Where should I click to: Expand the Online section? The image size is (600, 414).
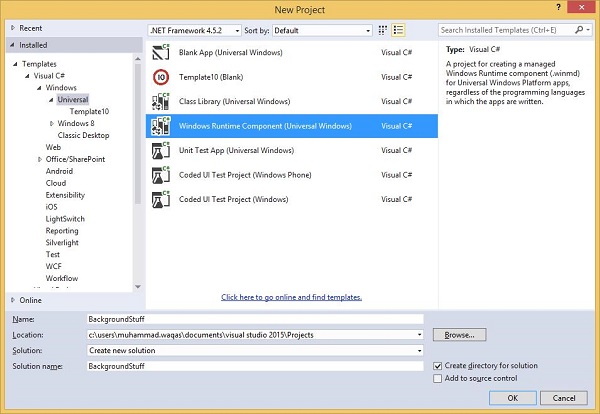click(x=13, y=300)
